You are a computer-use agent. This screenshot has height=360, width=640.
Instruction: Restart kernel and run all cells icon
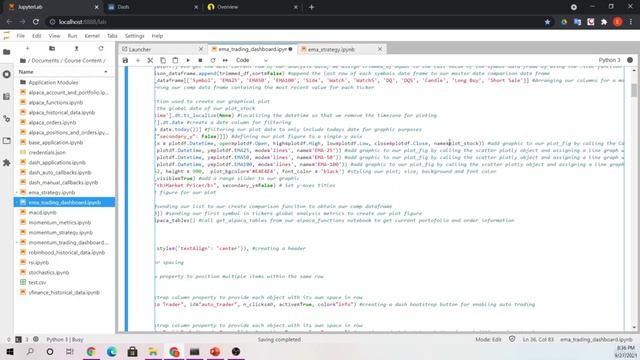click(225, 60)
